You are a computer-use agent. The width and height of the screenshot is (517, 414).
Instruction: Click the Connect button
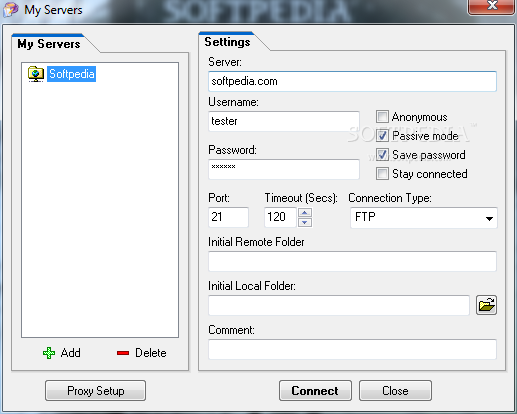pyautogui.click(x=315, y=391)
